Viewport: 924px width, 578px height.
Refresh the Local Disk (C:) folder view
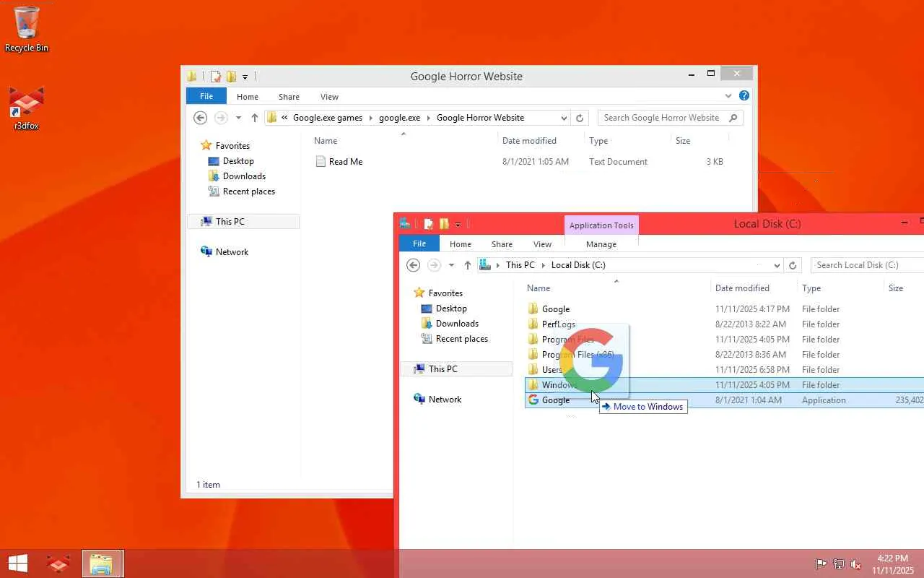pyautogui.click(x=793, y=265)
